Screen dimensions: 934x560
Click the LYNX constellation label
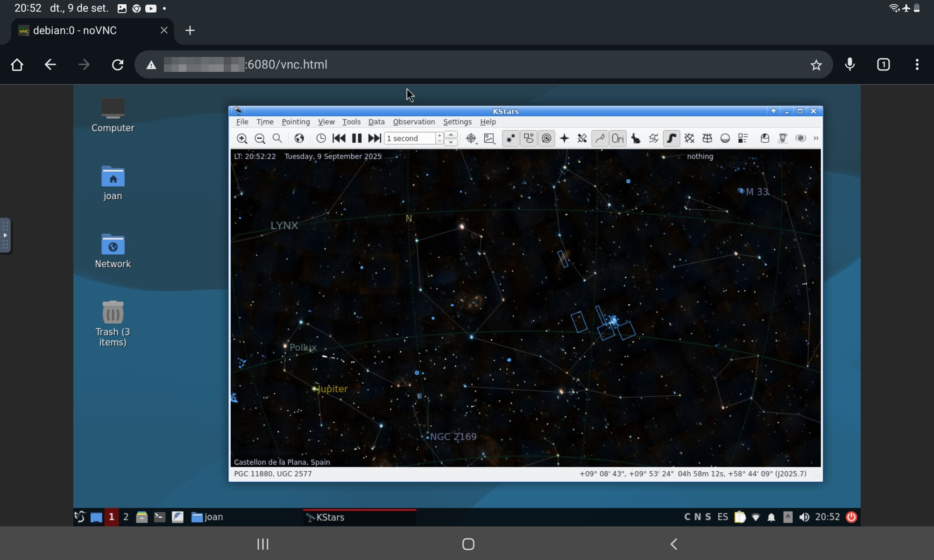tap(284, 225)
